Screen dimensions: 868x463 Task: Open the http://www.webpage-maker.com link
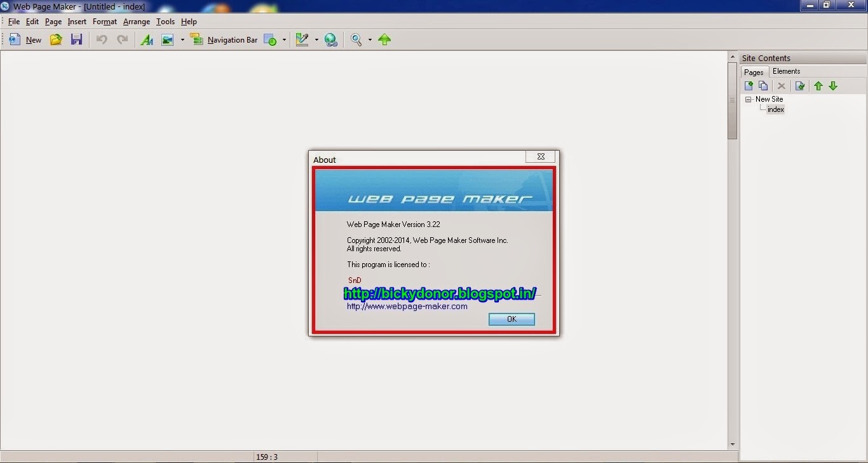coord(407,307)
